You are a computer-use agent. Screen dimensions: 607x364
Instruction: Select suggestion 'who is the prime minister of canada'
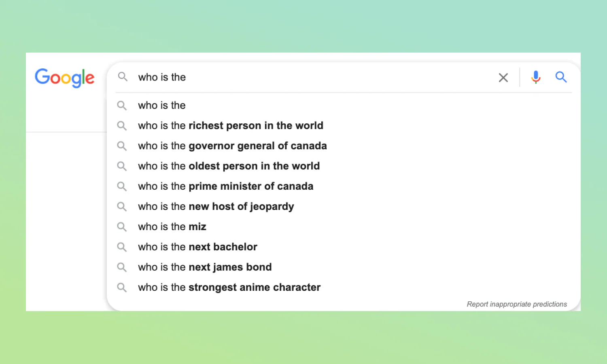[225, 186]
